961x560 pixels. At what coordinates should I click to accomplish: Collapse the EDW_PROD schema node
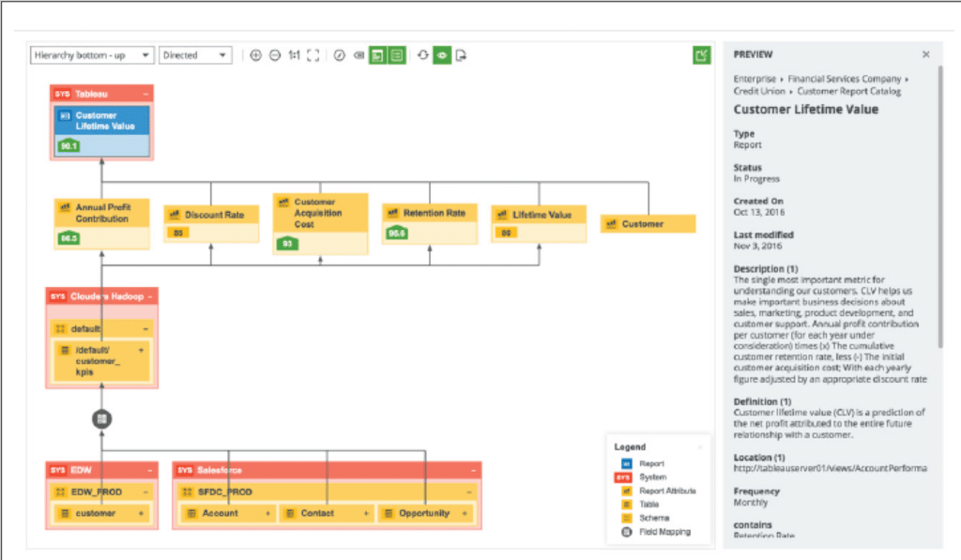pyautogui.click(x=145, y=492)
